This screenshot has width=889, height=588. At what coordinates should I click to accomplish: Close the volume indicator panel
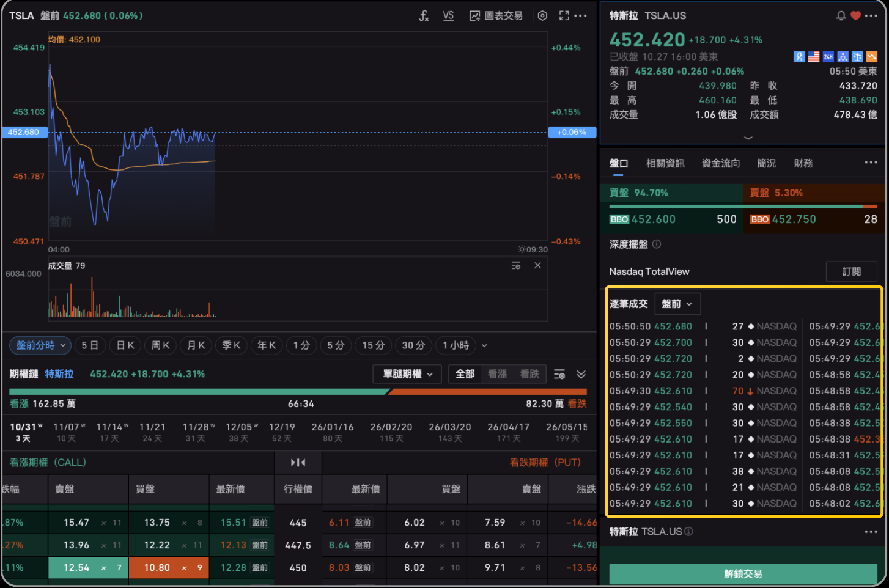[x=537, y=265]
